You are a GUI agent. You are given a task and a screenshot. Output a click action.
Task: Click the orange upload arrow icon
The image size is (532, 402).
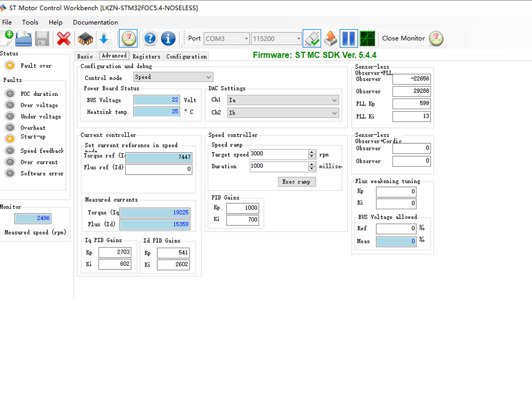tap(330, 38)
